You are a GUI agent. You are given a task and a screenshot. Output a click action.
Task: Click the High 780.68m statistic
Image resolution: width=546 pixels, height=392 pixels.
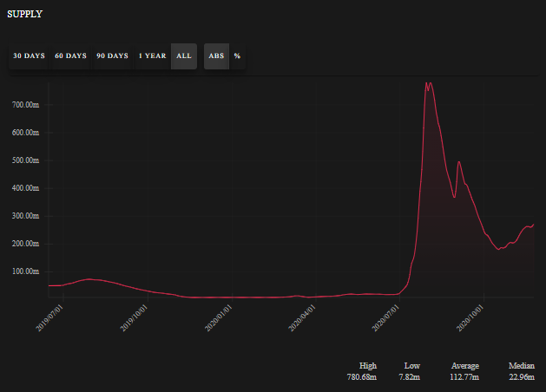point(362,371)
